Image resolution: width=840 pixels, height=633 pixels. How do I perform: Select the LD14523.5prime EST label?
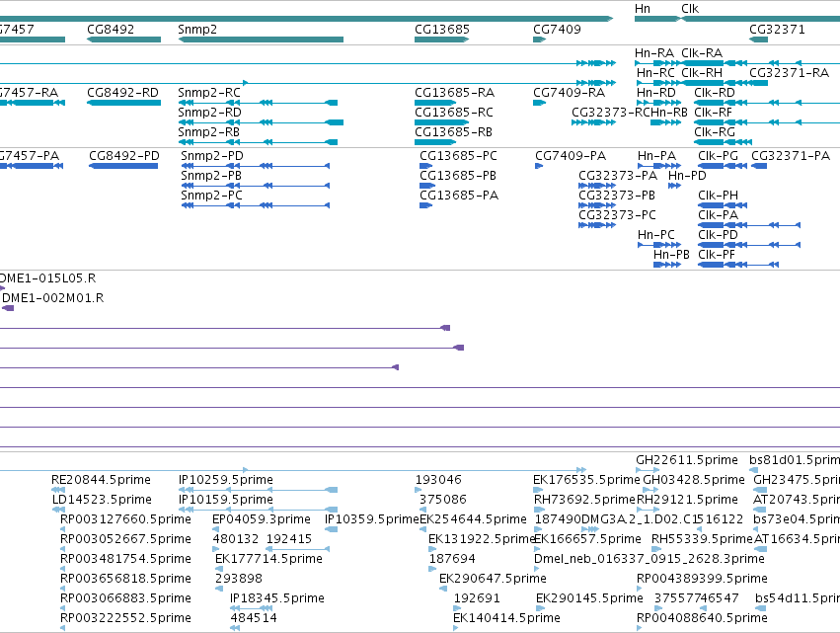click(x=102, y=499)
